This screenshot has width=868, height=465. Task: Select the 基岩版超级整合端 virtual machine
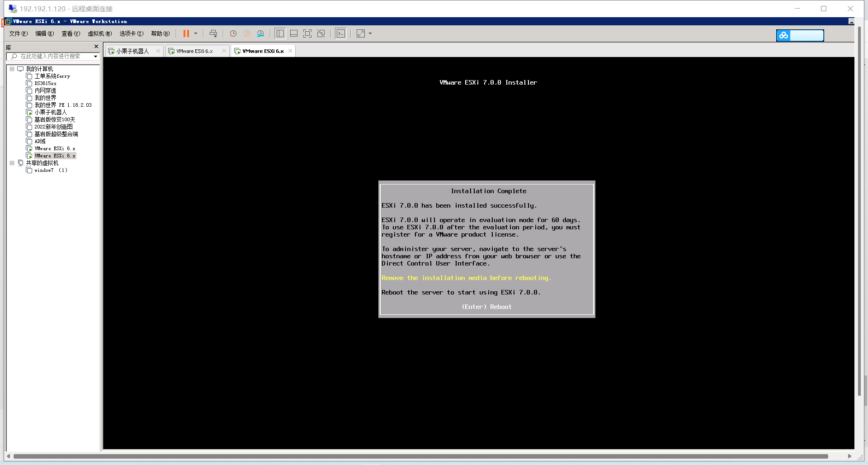click(56, 134)
